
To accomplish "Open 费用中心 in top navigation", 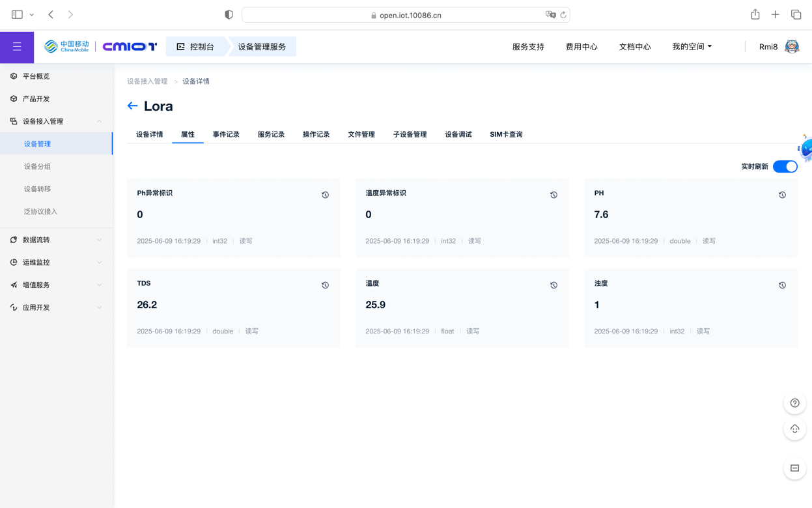I will [x=581, y=47].
